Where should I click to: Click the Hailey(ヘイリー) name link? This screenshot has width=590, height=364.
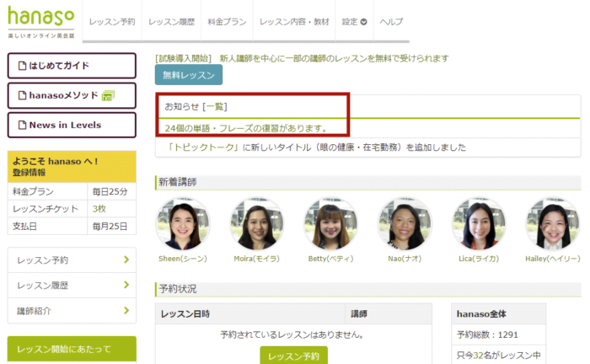click(553, 259)
